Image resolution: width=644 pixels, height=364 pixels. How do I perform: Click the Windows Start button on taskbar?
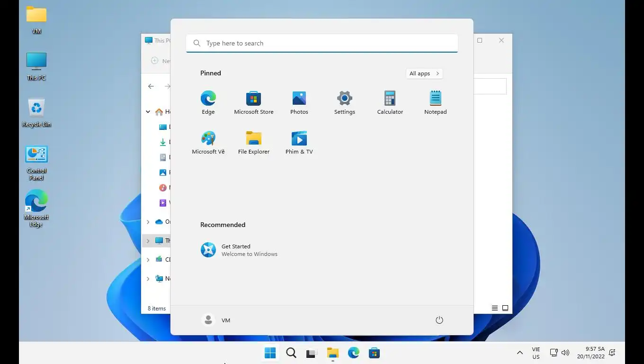[x=270, y=353]
